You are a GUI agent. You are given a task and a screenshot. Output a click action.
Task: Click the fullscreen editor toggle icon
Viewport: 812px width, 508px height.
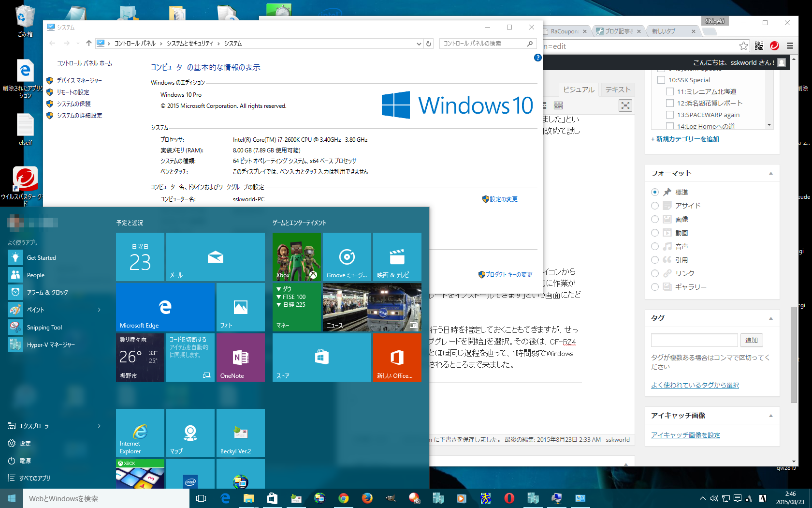tap(625, 105)
